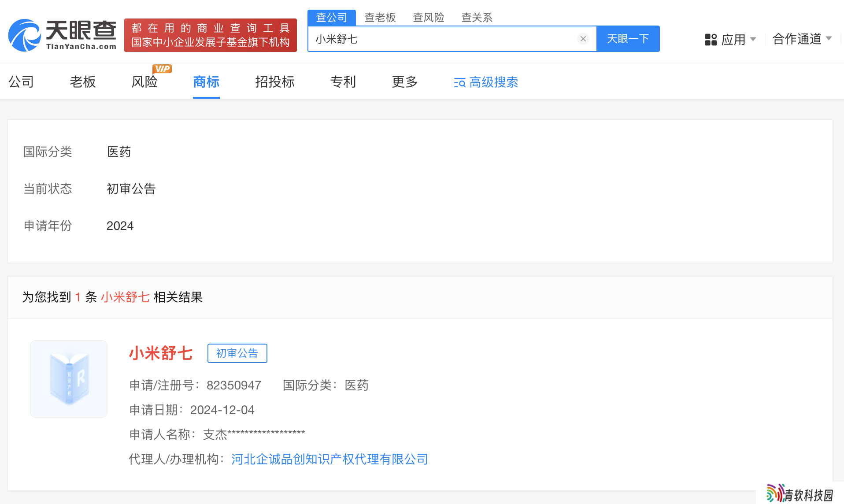Viewport: 844px width, 504px height.
Task: Open the trademark thumbnail image for 小米舒七
Action: coord(69,379)
